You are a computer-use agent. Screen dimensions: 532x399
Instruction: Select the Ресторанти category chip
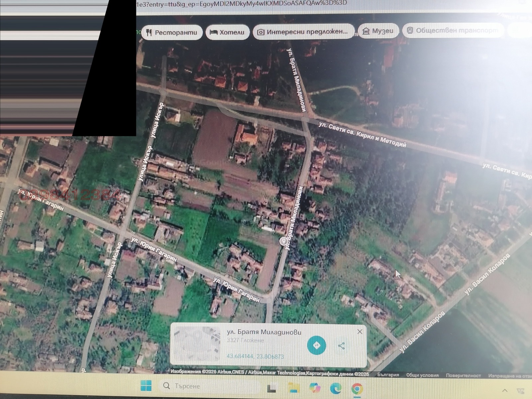172,32
